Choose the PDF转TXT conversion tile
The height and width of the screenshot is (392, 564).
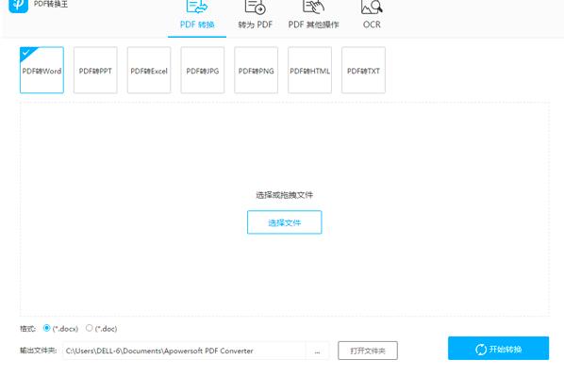click(x=363, y=70)
